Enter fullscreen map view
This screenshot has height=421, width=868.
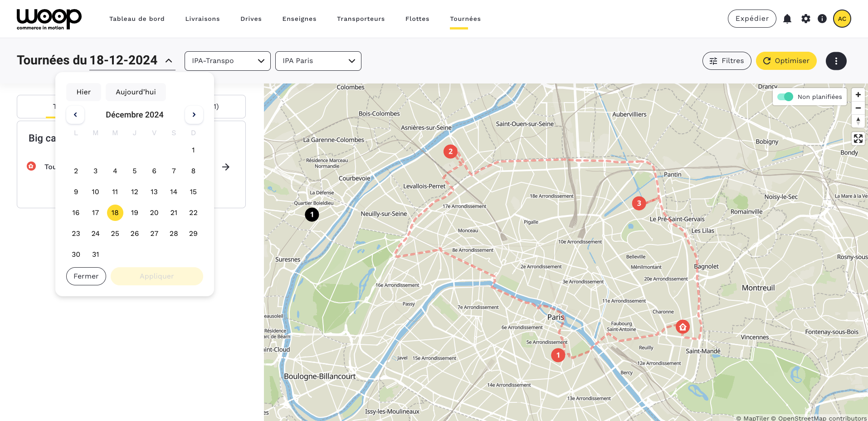coord(858,138)
